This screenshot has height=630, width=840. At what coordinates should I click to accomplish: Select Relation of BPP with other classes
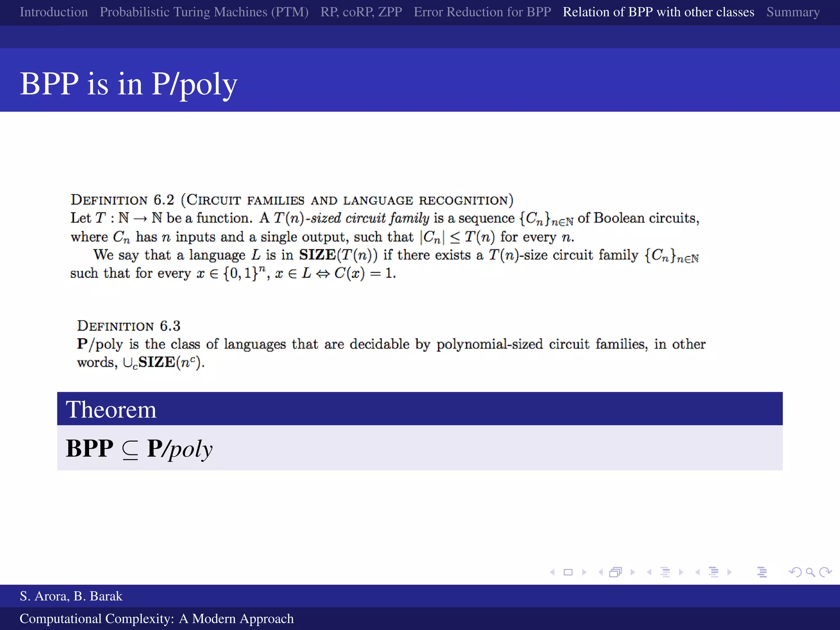click(x=659, y=12)
